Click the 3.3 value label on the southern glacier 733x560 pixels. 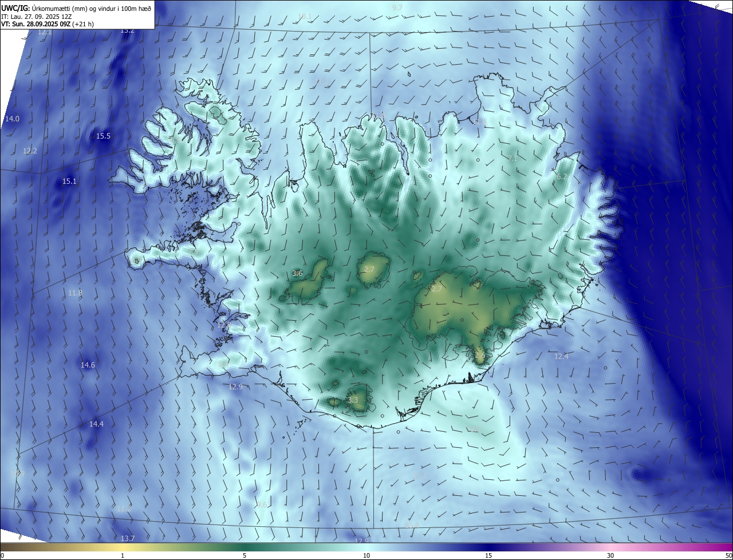(353, 400)
